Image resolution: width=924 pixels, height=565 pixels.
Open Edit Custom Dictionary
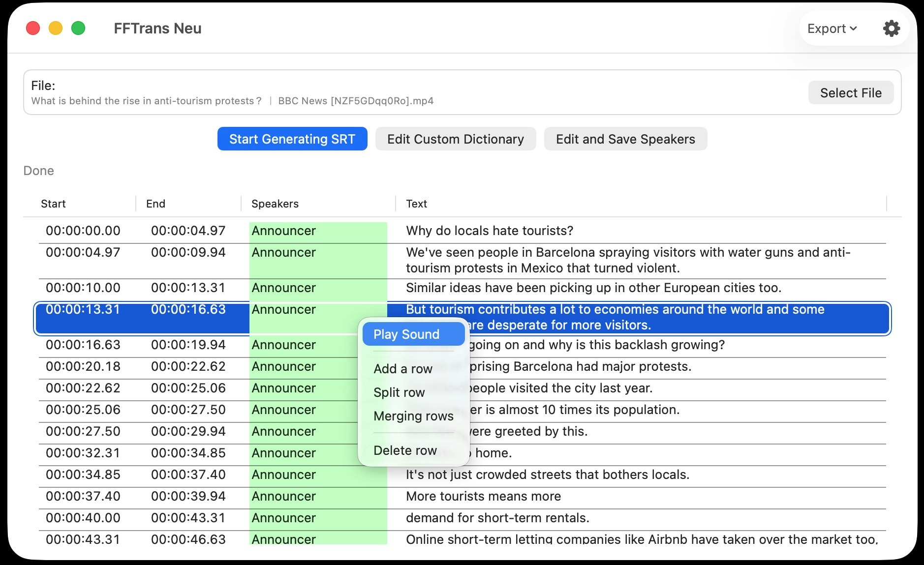click(456, 139)
